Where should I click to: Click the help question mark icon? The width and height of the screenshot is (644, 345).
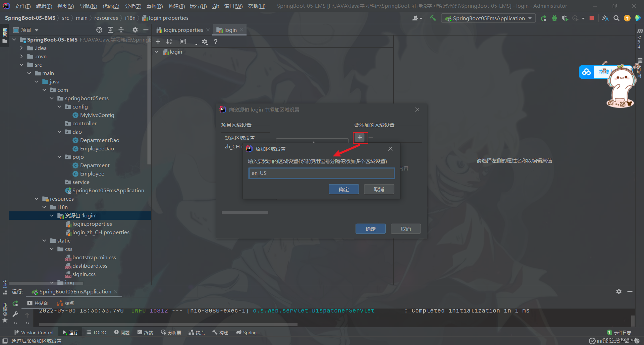click(x=216, y=42)
